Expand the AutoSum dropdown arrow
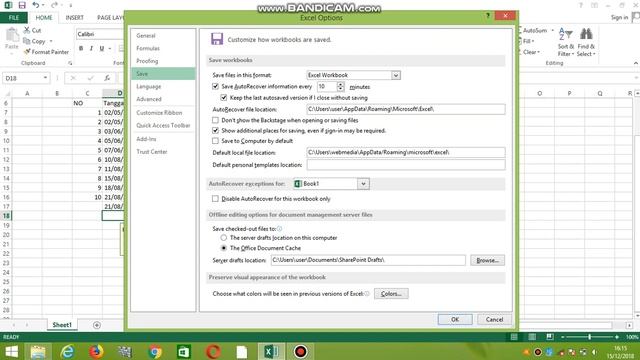 (x=553, y=30)
